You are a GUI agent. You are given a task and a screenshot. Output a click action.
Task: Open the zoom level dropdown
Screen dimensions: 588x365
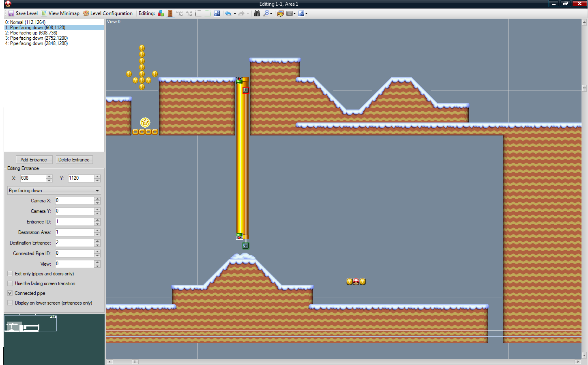(x=271, y=13)
